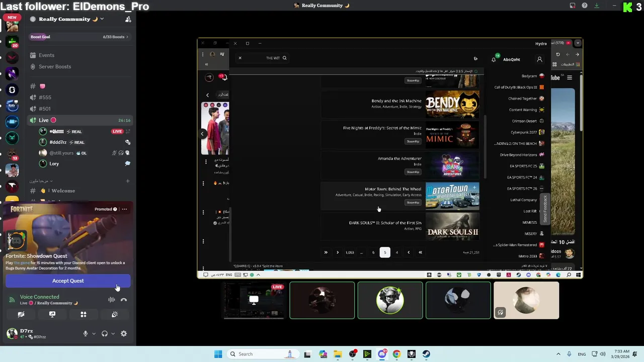Open the server icon with 20 badge
644x362 pixels.
pos(13,42)
